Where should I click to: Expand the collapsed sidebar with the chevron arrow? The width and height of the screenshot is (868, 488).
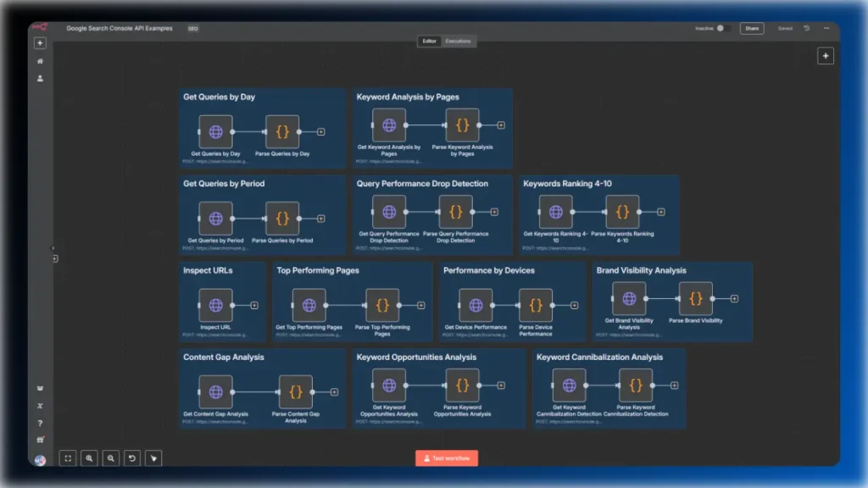click(x=53, y=248)
